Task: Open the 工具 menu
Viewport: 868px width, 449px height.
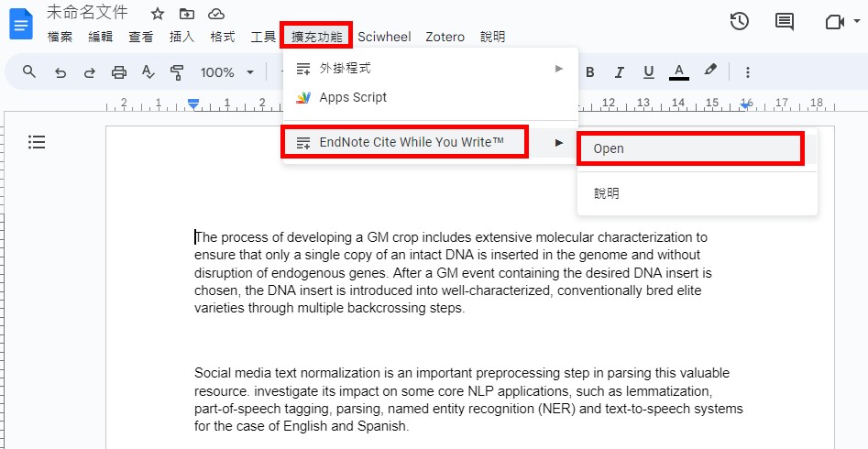Action: (x=263, y=37)
